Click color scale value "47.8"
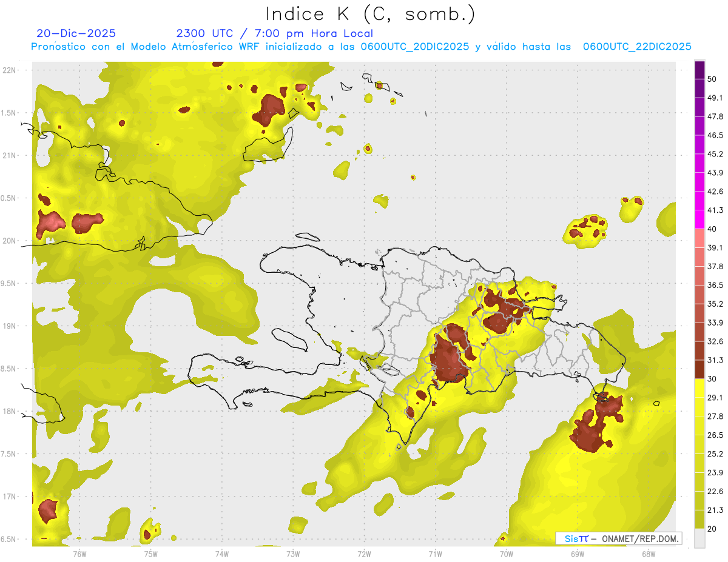Image resolution: width=728 pixels, height=562 pixels. tap(715, 116)
